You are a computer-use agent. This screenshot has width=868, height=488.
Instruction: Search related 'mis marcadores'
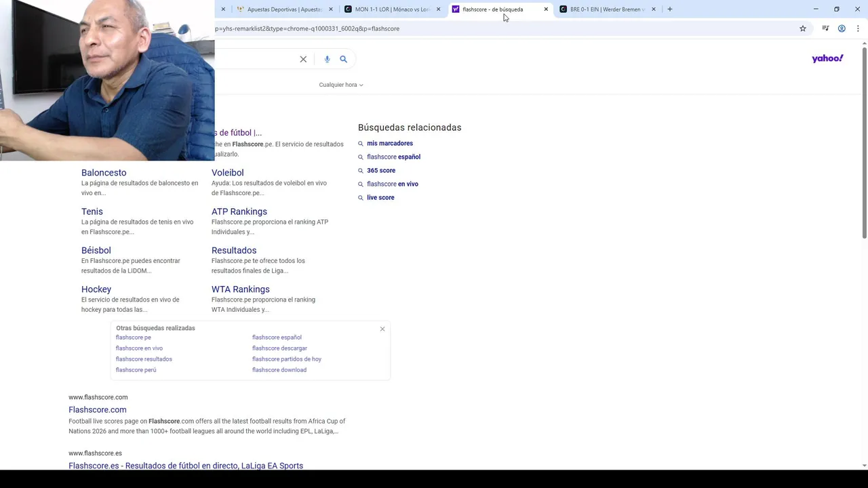pos(390,143)
